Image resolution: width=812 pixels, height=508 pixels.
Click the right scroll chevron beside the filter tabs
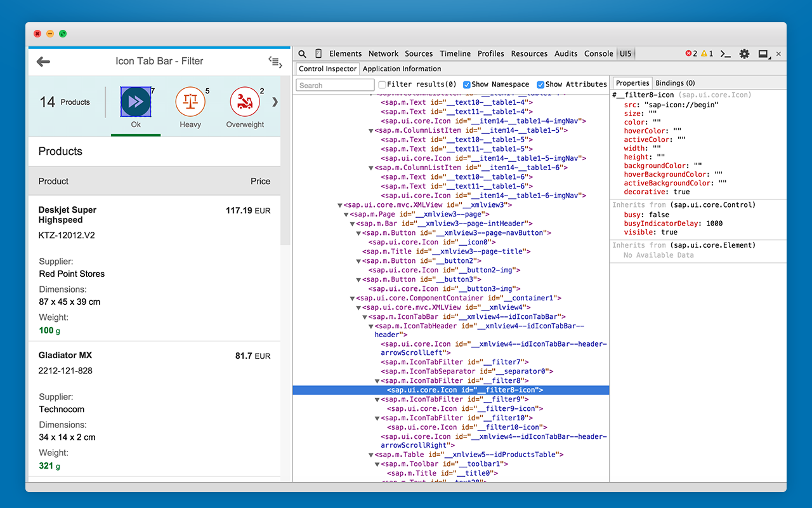(x=275, y=100)
